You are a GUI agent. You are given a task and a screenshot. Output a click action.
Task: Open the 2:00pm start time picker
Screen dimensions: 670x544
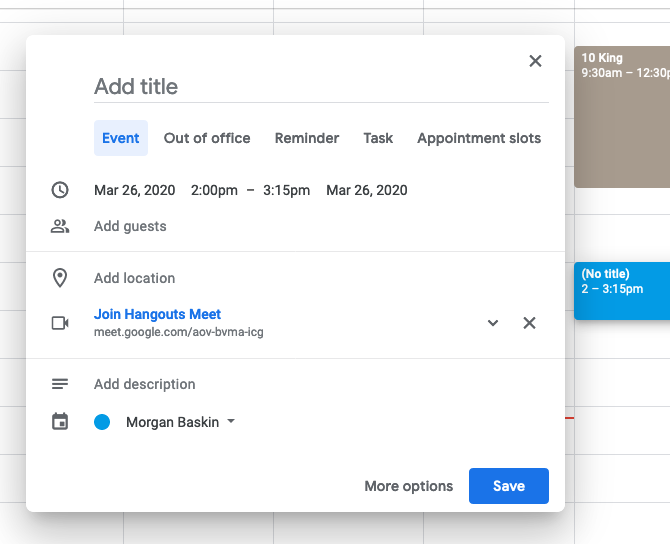(212, 190)
